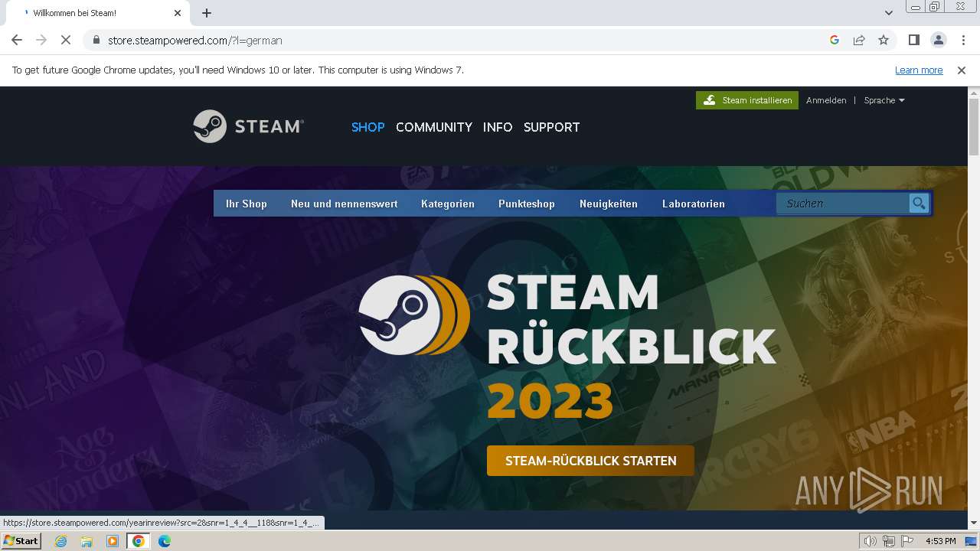The width and height of the screenshot is (980, 551).
Task: Click the page vertical scrollbar thumb
Action: point(974,126)
